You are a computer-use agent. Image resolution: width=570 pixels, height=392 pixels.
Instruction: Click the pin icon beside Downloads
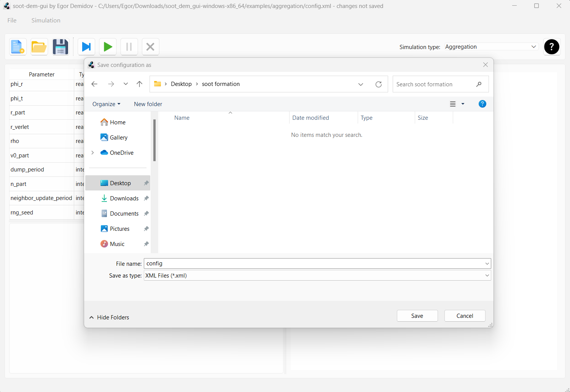(x=146, y=198)
